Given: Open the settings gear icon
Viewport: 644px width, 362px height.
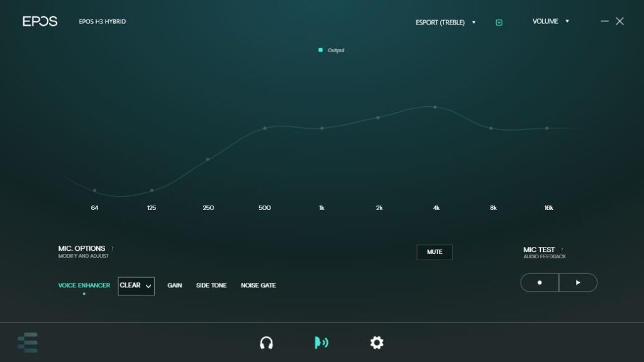Looking at the screenshot, I should pyautogui.click(x=377, y=343).
